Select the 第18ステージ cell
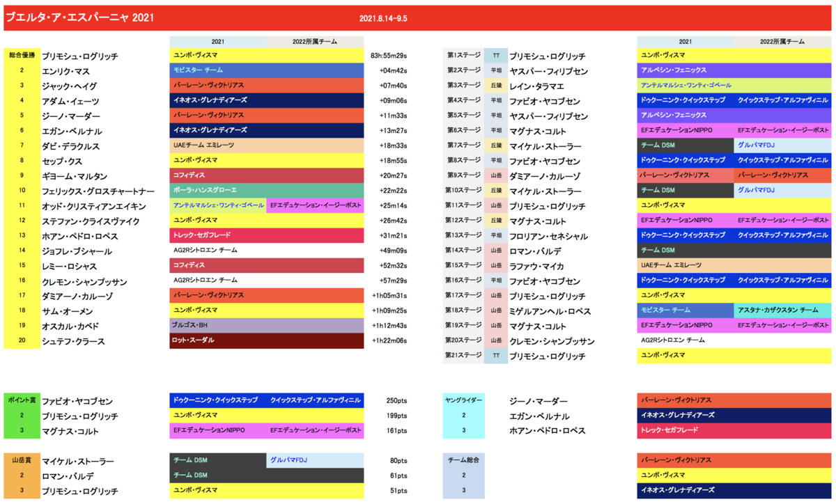The width and height of the screenshot is (836, 504). (463, 310)
